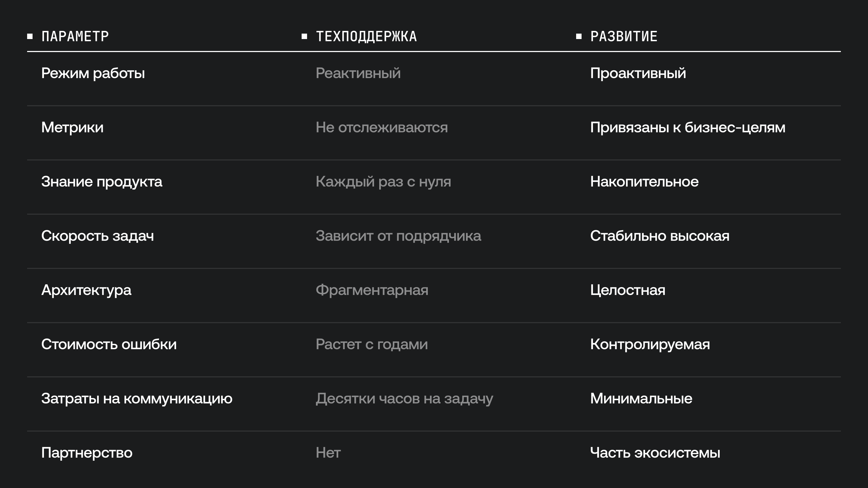Click the square bullet beside РАЗВИТИЕ header
Viewport: 868px width, 488px height.
[x=579, y=36]
